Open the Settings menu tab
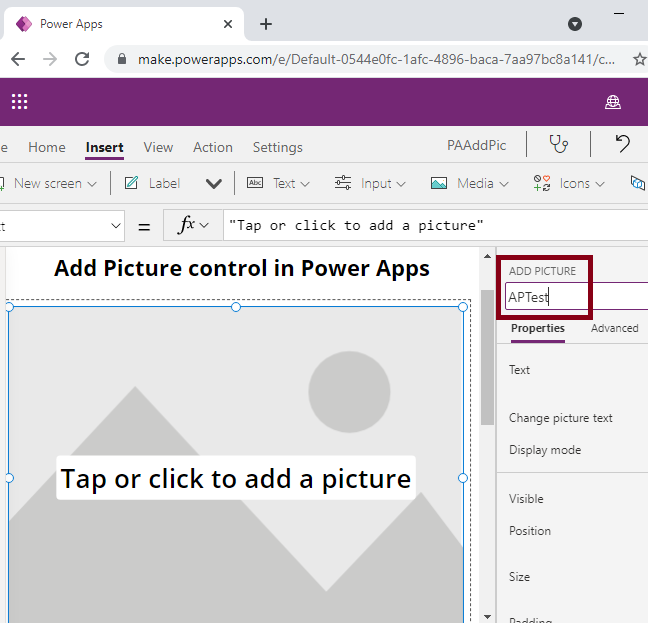648x623 pixels. (x=278, y=147)
